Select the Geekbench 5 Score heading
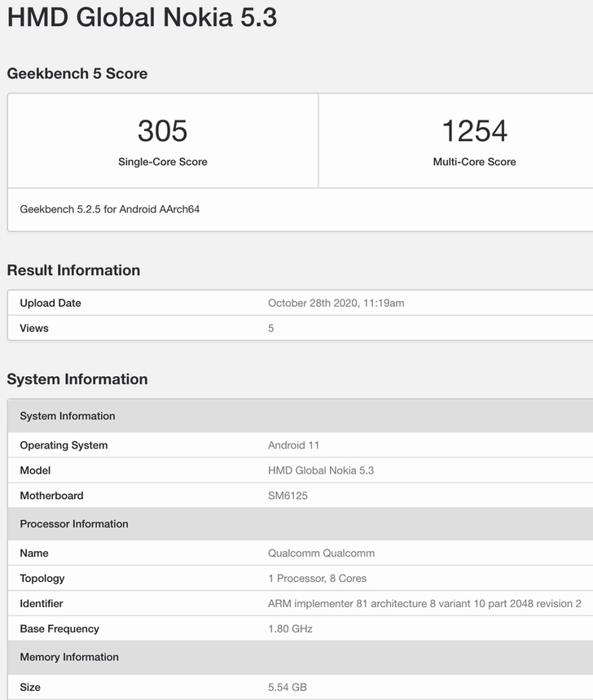Screen dimensions: 593x700 (77, 73)
